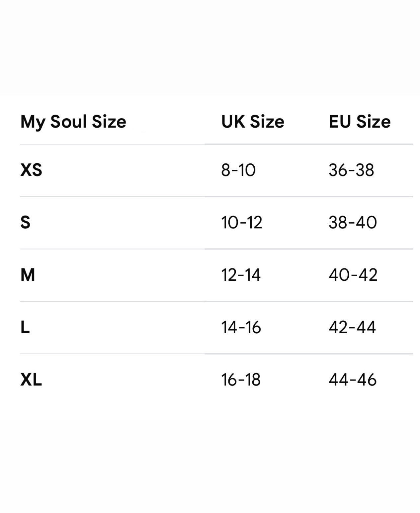This screenshot has width=420, height=513.
Task: Select the XS size row label
Action: 31,170
